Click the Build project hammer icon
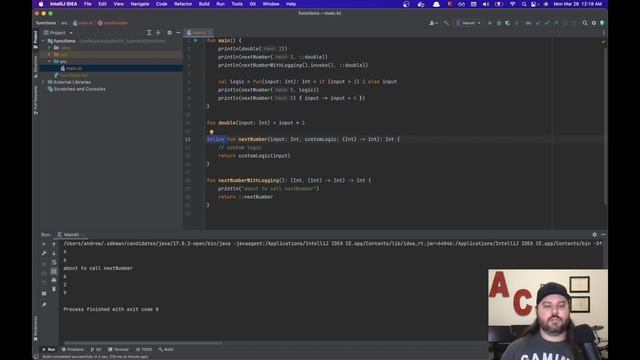This screenshot has width=640, height=360. point(446,23)
